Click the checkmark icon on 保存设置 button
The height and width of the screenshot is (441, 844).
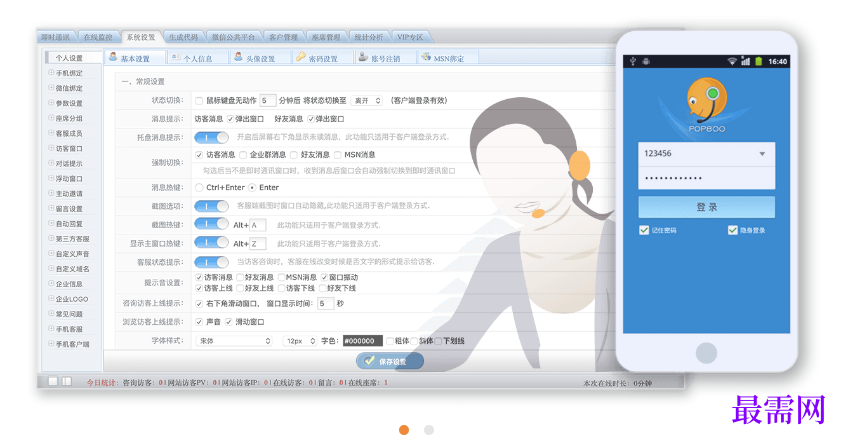(369, 361)
